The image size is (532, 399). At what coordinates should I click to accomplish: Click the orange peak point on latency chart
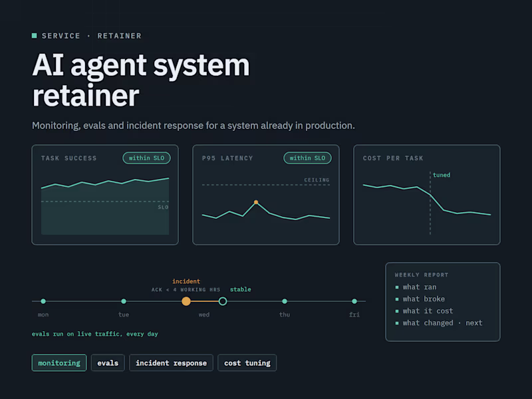click(256, 202)
